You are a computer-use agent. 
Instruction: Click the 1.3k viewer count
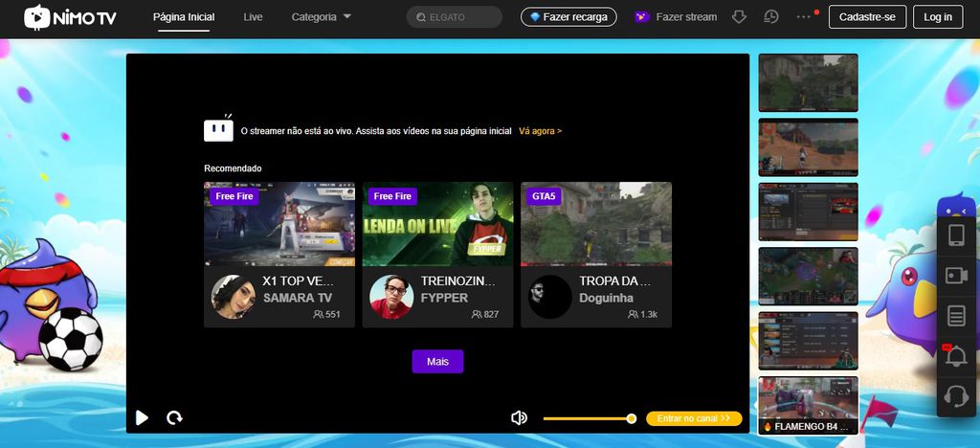642,314
